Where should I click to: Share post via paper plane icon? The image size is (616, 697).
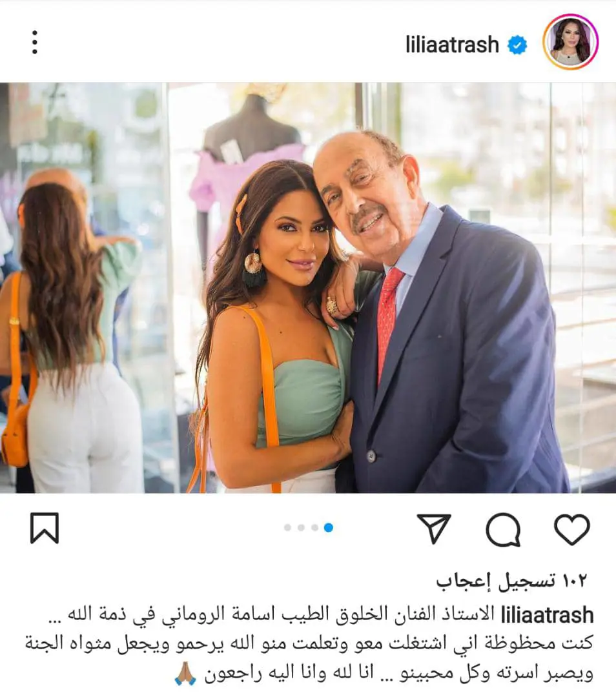click(434, 529)
